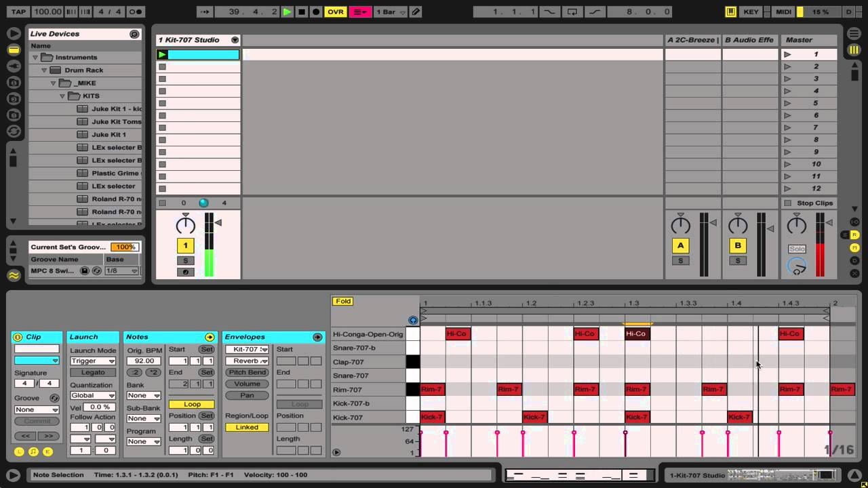Enable the Punch-In switch
The width and height of the screenshot is (868, 488).
pos(549,12)
